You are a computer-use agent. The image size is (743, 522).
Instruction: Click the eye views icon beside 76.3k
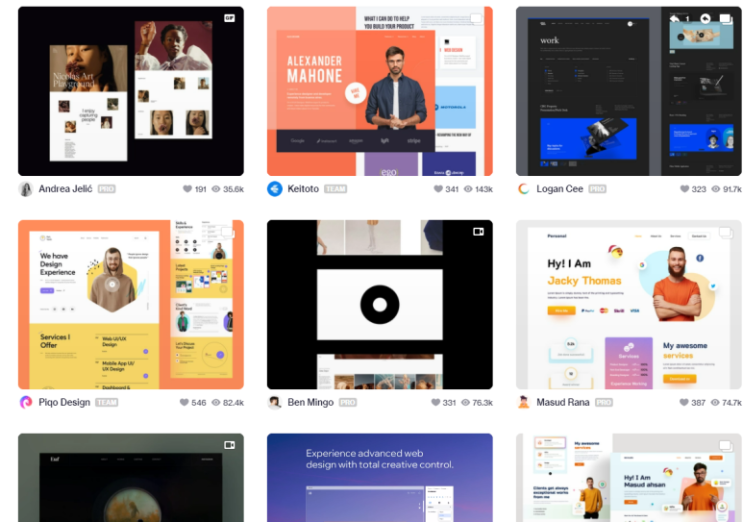(x=466, y=403)
